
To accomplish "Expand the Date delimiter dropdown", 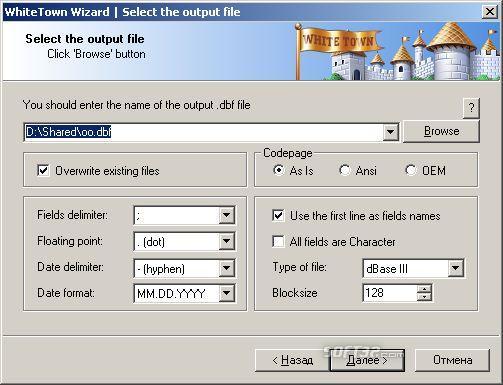I will [x=226, y=268].
